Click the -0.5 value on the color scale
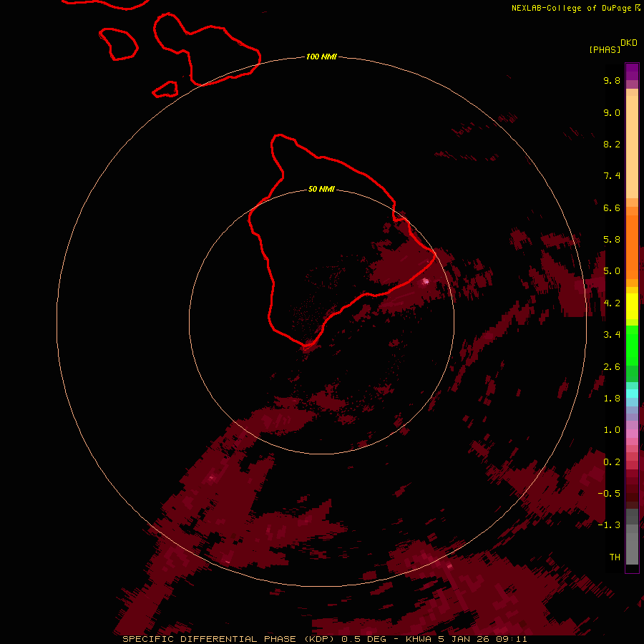Viewport: 644px width, 644px height. click(x=609, y=494)
